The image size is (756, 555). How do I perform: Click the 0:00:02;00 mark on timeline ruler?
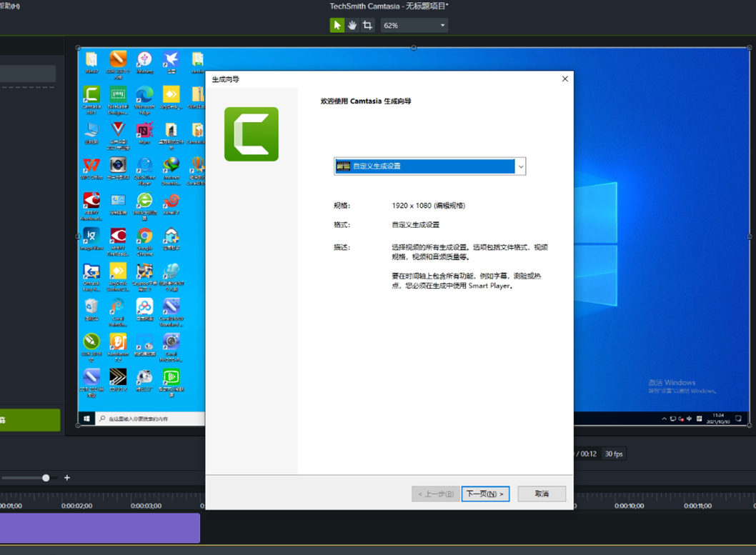click(76, 506)
